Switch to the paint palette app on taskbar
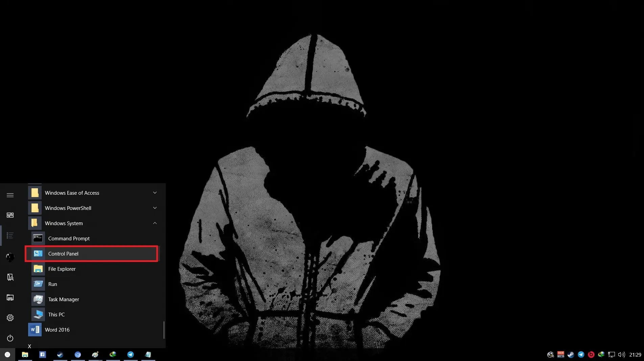The height and width of the screenshot is (361, 644). click(95, 355)
